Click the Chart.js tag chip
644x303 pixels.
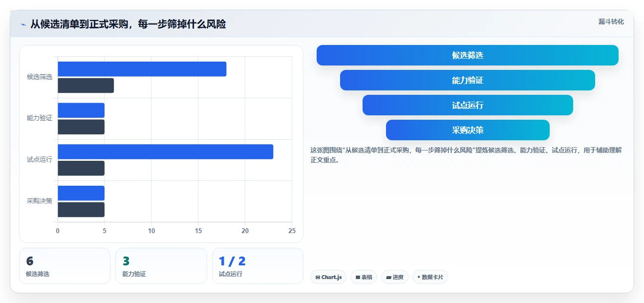tap(328, 277)
